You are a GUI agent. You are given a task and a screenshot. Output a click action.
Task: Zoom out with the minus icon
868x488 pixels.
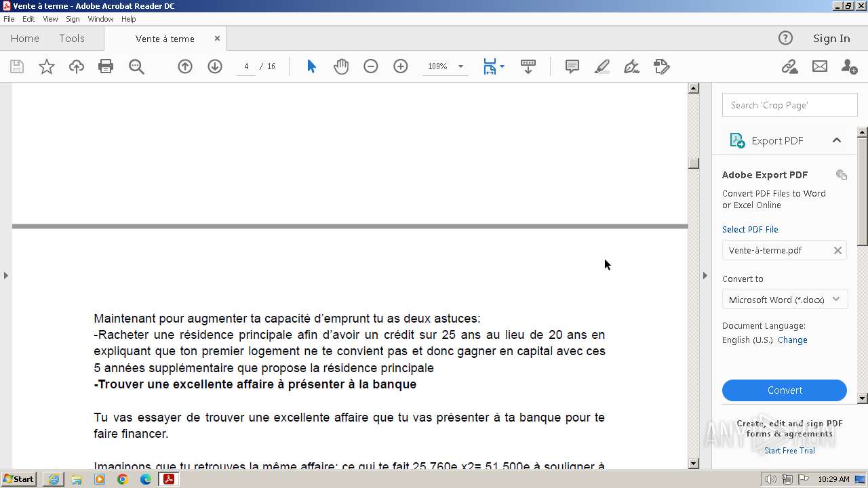click(x=371, y=66)
